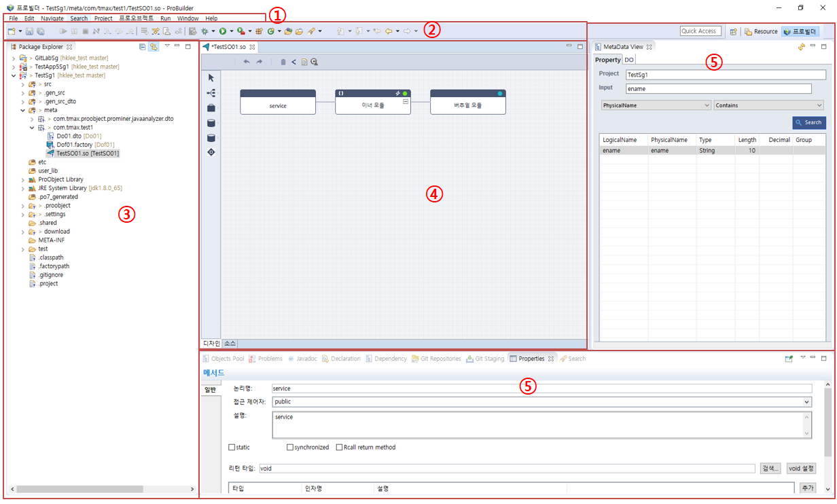Click the 검색... button next to return type
The height and width of the screenshot is (504, 837).
(x=769, y=469)
